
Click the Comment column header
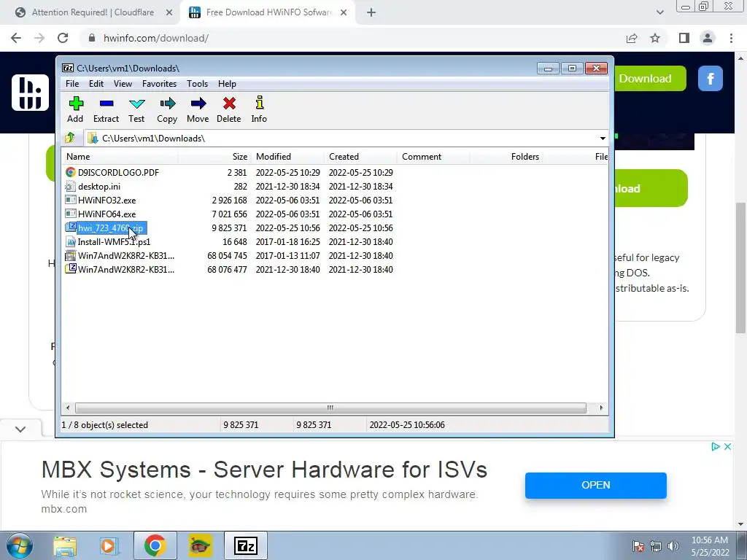pyautogui.click(x=433, y=156)
